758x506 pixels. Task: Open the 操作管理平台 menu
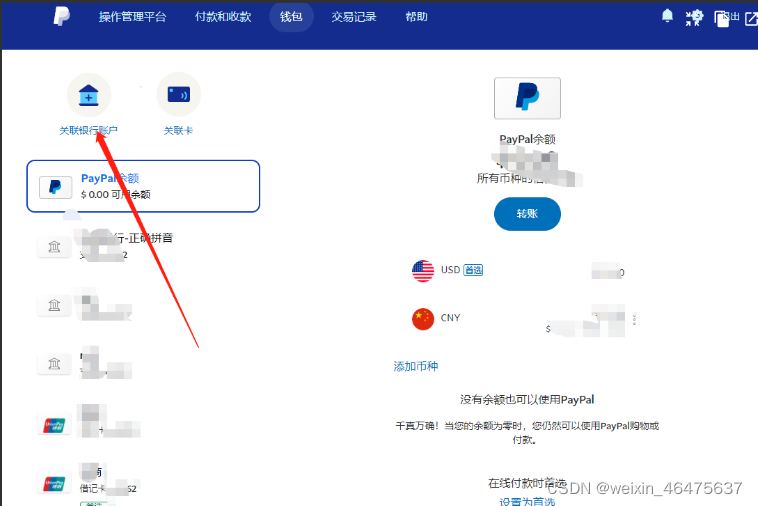click(x=132, y=17)
